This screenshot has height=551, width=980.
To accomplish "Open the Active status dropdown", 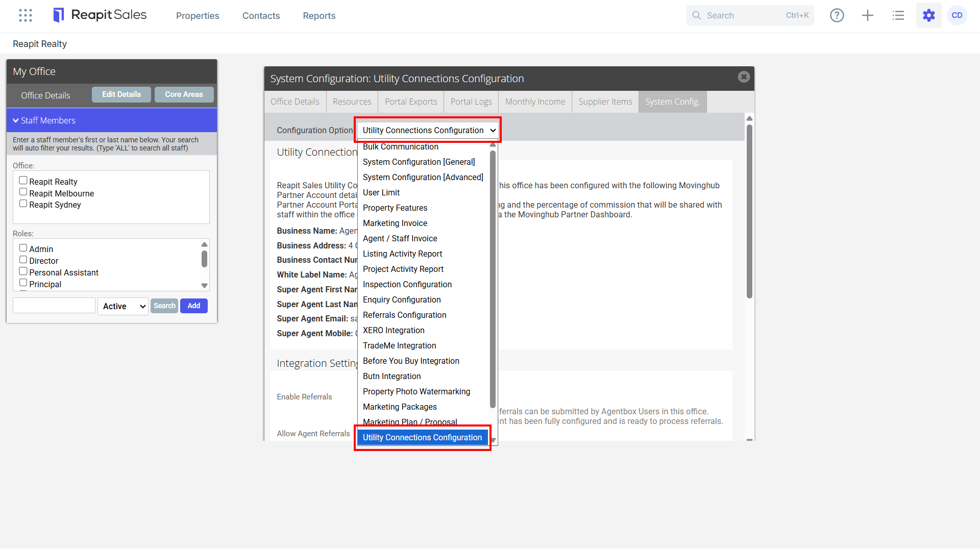I will [123, 306].
